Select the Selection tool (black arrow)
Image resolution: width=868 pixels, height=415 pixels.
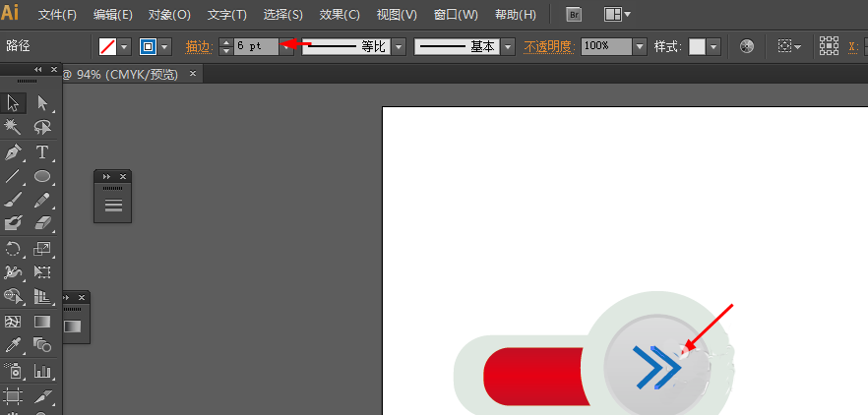(13, 103)
